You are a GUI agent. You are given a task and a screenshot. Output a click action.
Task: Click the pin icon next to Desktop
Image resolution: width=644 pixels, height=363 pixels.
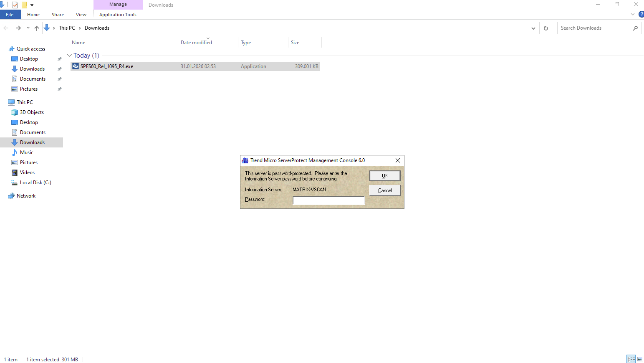click(59, 59)
